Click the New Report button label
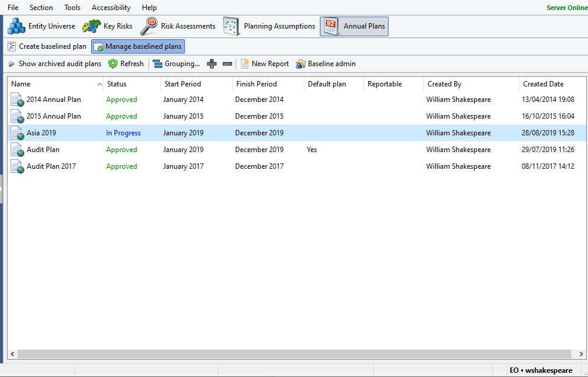 270,64
